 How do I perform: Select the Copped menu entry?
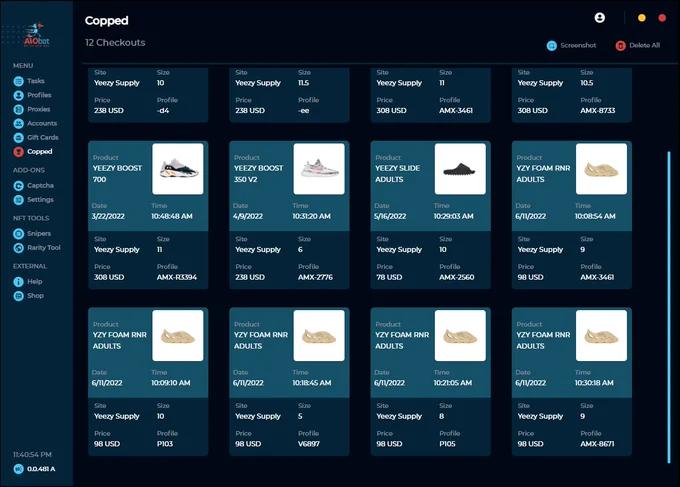[39, 151]
